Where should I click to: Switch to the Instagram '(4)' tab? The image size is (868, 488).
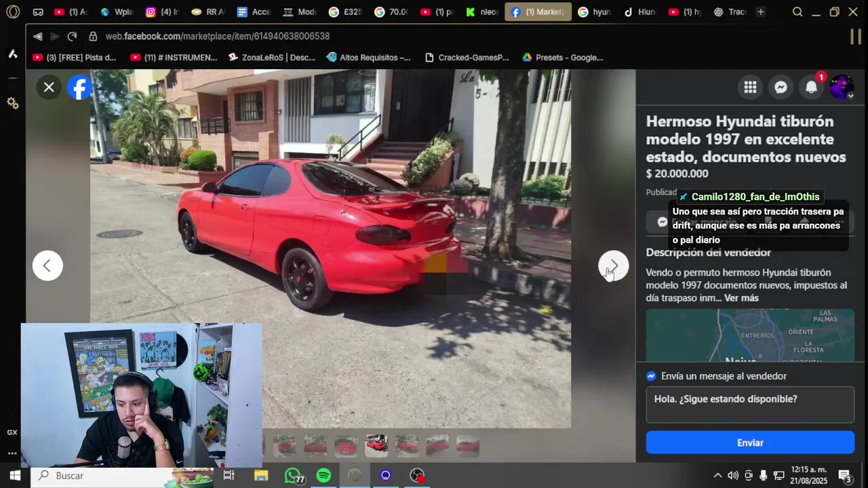tap(161, 12)
